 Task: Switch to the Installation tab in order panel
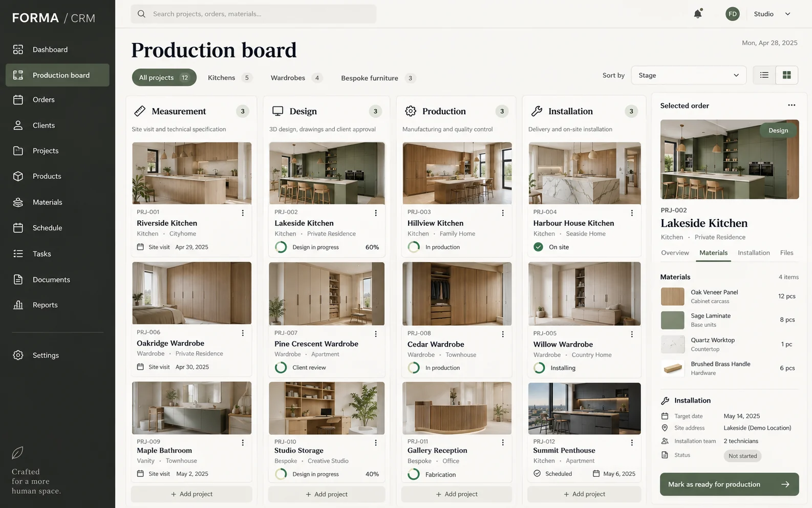754,253
